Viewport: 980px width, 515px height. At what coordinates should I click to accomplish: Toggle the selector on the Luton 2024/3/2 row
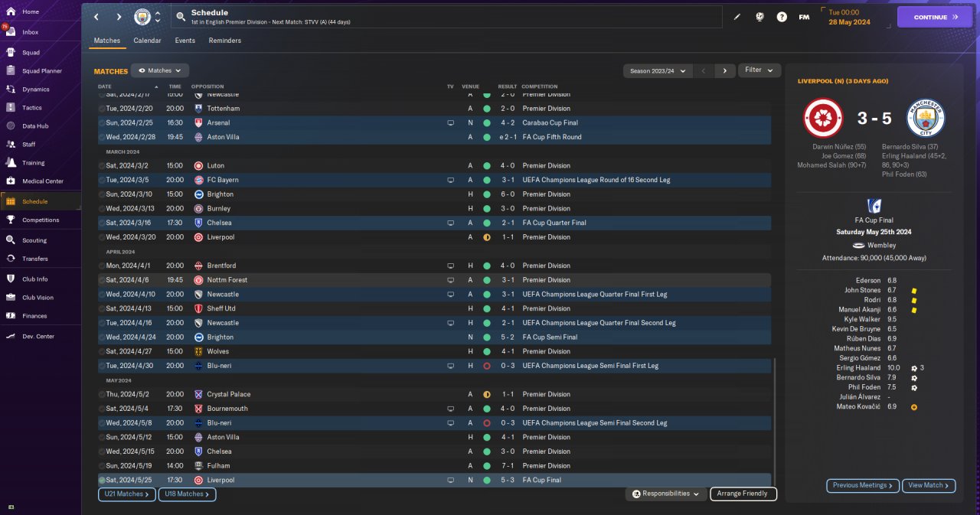(102, 165)
